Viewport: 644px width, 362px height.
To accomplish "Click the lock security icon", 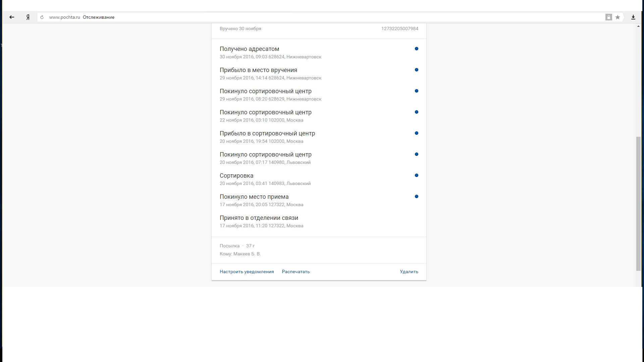I will (x=608, y=17).
